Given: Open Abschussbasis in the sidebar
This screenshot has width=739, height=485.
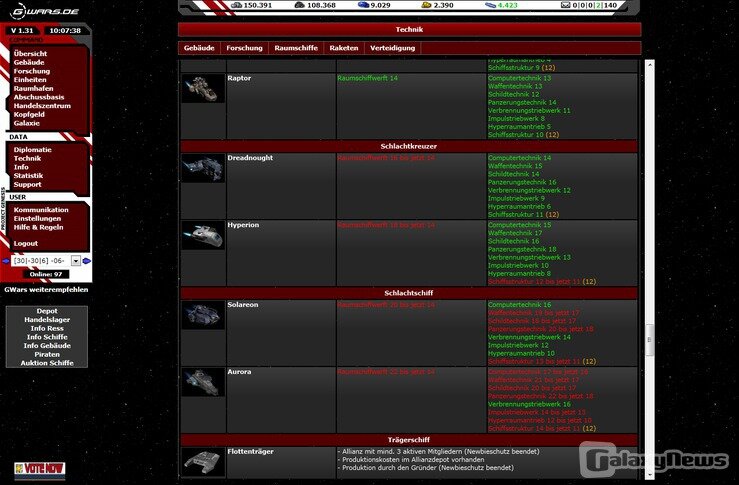Looking at the screenshot, I should pyautogui.click(x=39, y=97).
